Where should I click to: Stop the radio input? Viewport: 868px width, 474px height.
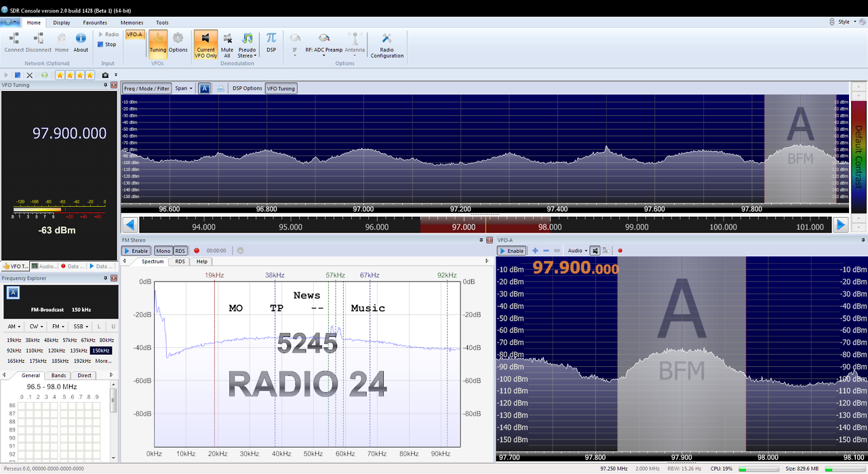tap(107, 44)
